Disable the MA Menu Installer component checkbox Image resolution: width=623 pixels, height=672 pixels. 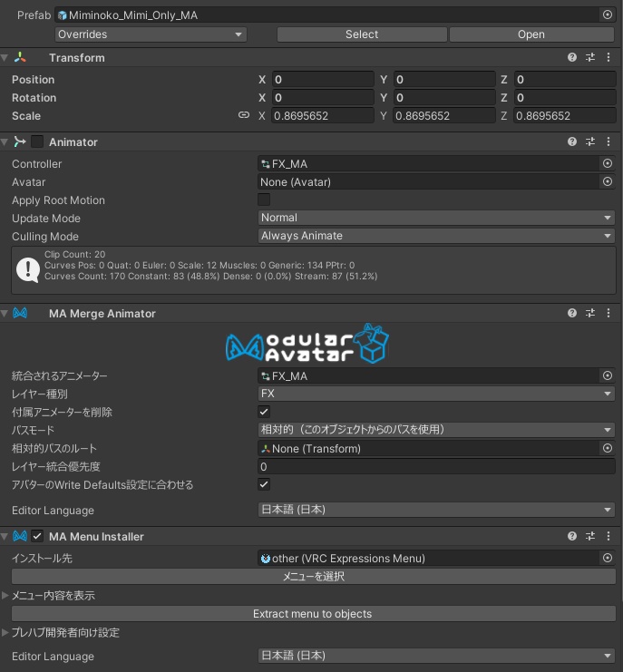(x=37, y=536)
